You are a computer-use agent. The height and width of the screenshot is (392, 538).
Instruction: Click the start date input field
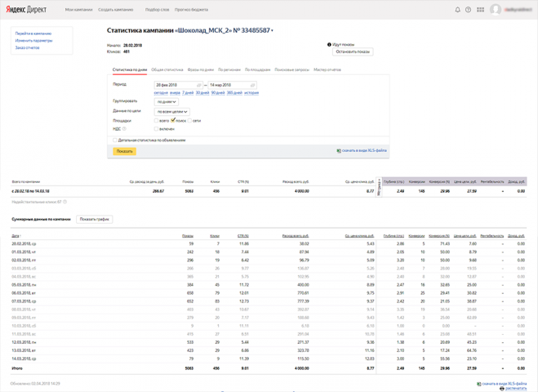click(x=179, y=85)
